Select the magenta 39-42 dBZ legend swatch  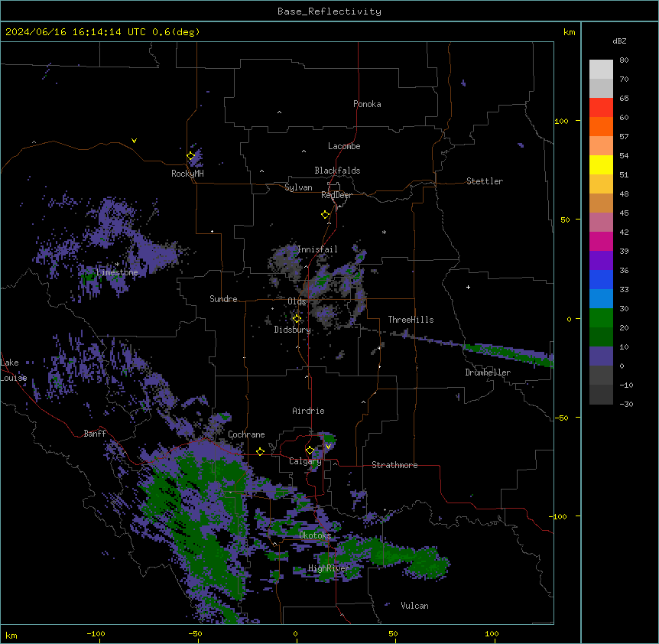point(601,241)
